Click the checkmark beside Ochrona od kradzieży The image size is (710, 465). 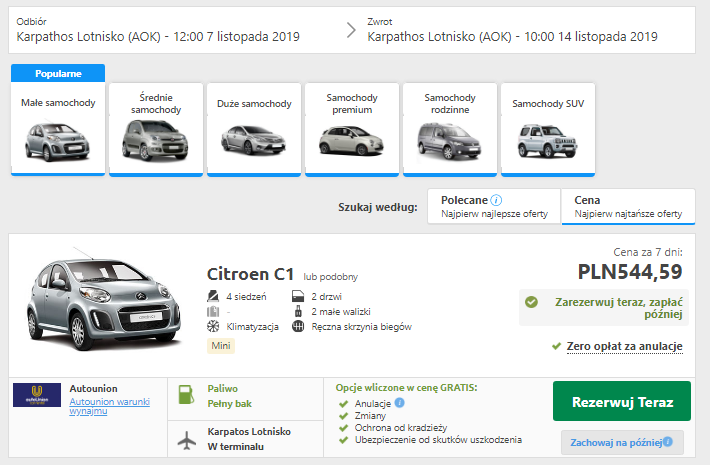(x=344, y=427)
